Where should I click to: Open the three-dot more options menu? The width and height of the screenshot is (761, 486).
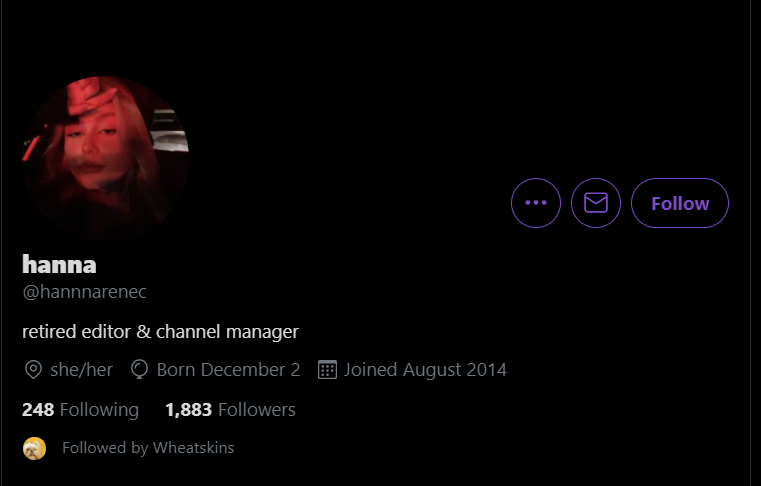click(536, 203)
